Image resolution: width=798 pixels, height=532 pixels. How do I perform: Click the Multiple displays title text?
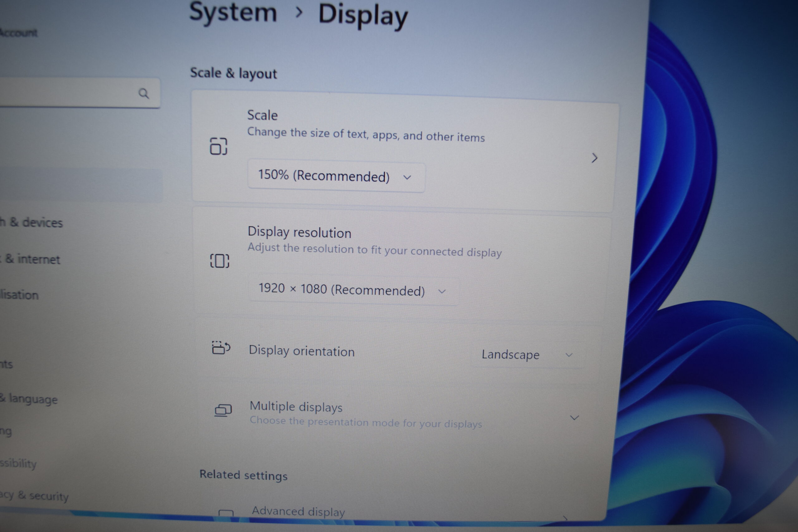click(x=296, y=406)
